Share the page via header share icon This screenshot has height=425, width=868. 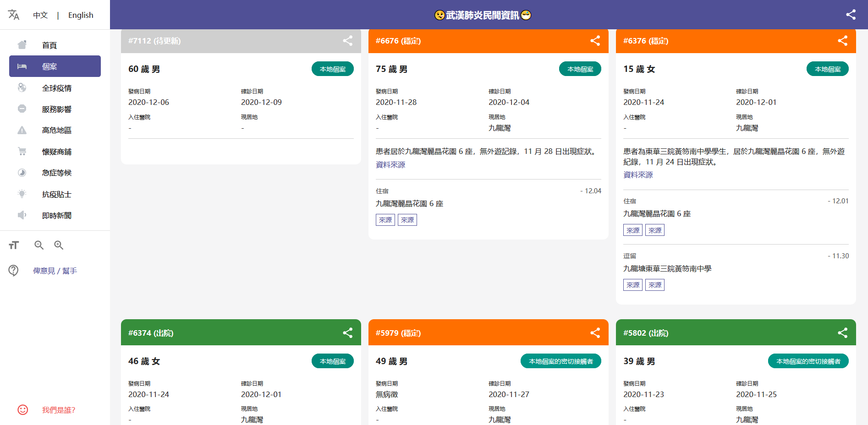[851, 15]
